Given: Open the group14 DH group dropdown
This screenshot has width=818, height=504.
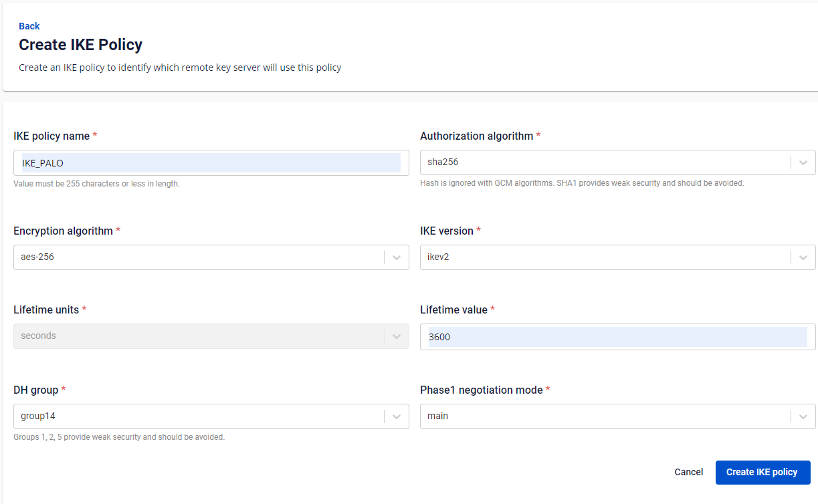Looking at the screenshot, I should tap(211, 416).
